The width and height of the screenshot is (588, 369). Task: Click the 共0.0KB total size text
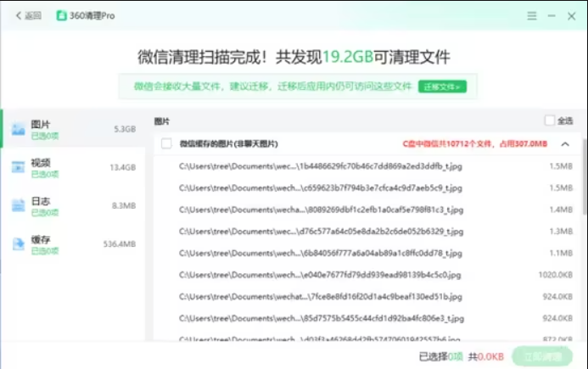(x=486, y=356)
